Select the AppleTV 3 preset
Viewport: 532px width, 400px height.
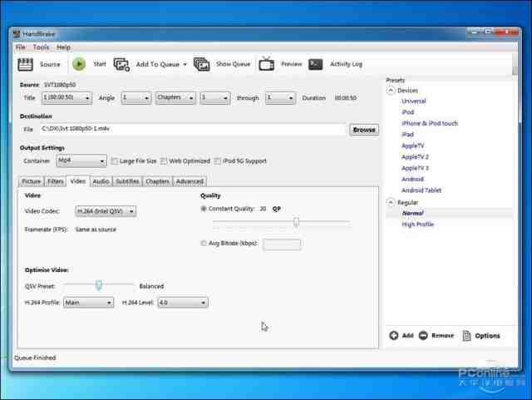click(x=416, y=169)
